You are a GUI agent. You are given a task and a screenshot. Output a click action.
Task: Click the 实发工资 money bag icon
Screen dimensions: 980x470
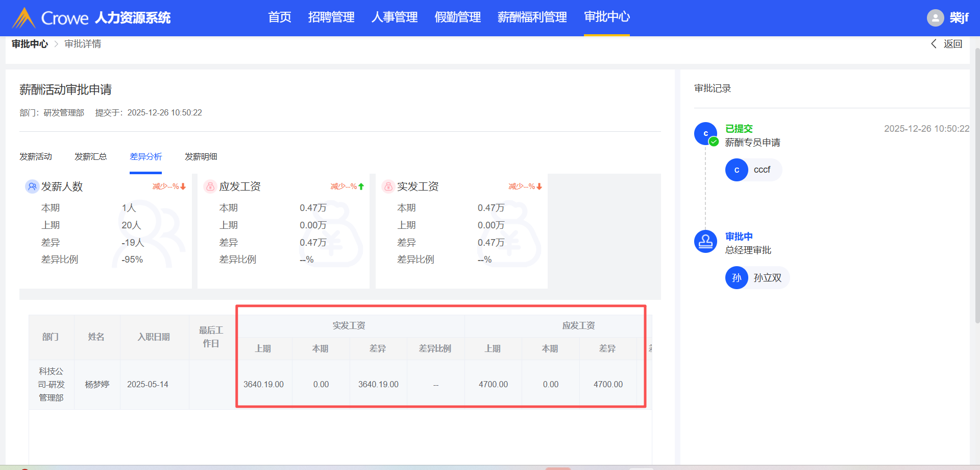pos(388,186)
